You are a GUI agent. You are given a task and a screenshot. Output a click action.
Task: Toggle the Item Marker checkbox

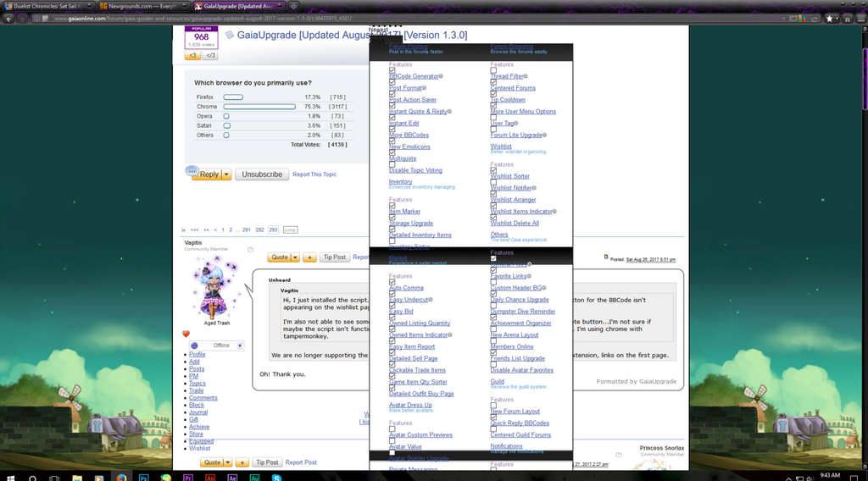(392, 206)
